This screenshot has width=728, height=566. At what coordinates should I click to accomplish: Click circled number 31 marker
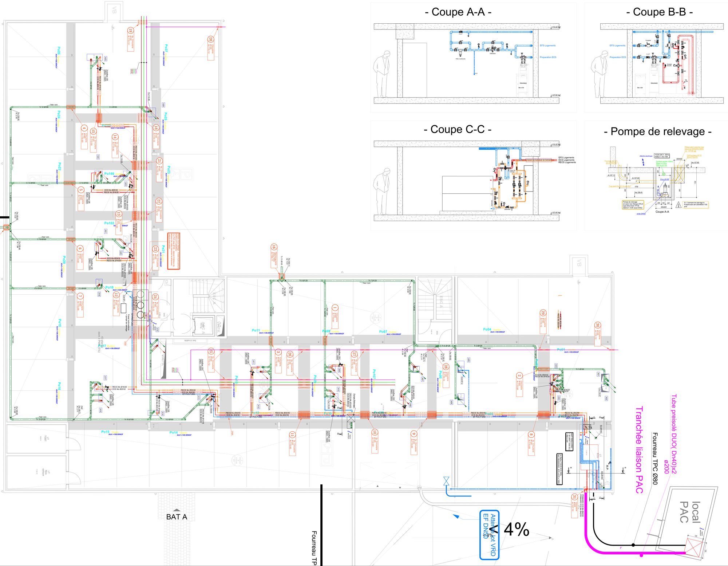coord(574,497)
